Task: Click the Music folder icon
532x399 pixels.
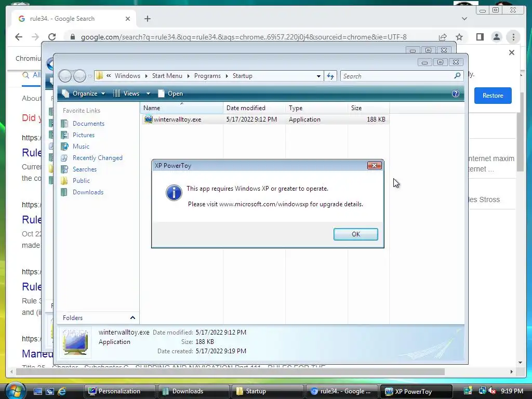Action: tap(64, 146)
